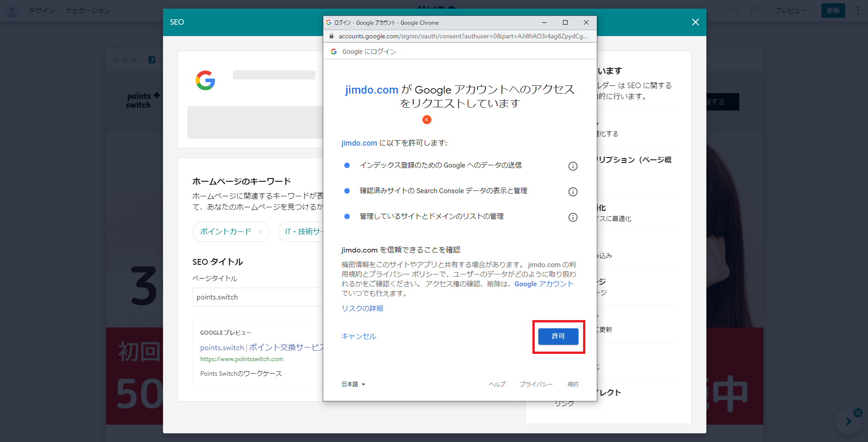Show info for Search Console データ permission

click(573, 192)
